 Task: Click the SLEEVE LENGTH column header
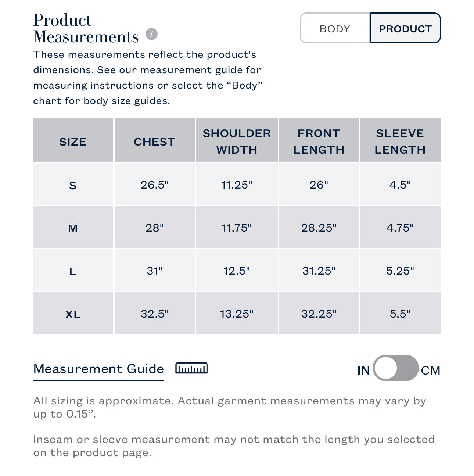(x=400, y=142)
